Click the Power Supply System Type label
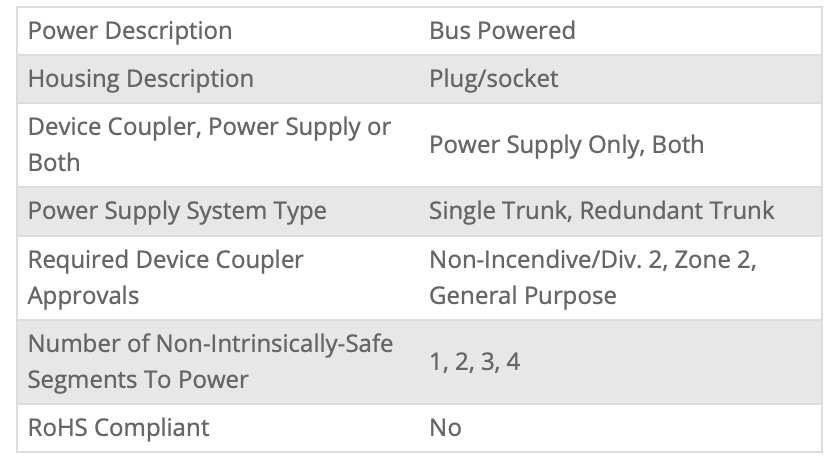The width and height of the screenshot is (838, 470). click(177, 211)
